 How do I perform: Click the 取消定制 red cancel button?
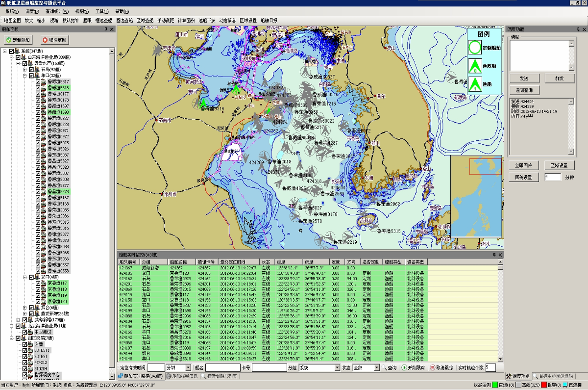[x=54, y=40]
